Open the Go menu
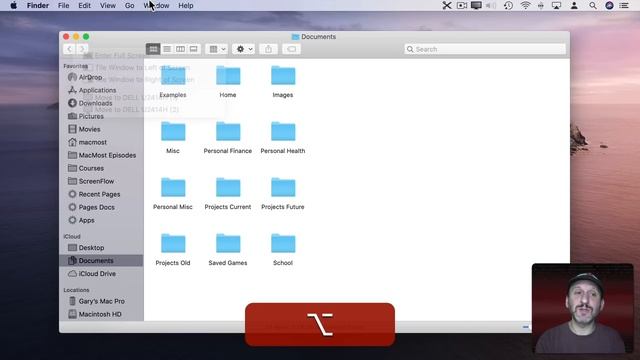640x360 pixels. (x=129, y=6)
